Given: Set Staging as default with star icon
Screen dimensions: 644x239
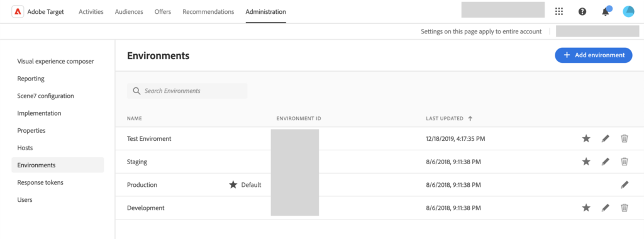Looking at the screenshot, I should (586, 162).
